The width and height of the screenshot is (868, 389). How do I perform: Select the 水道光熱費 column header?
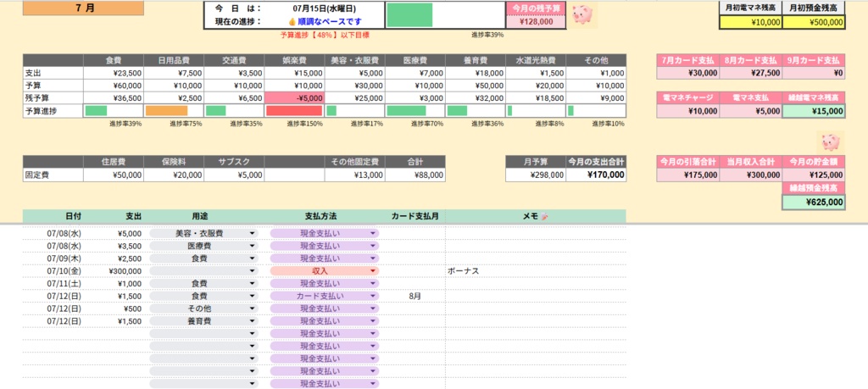click(536, 60)
